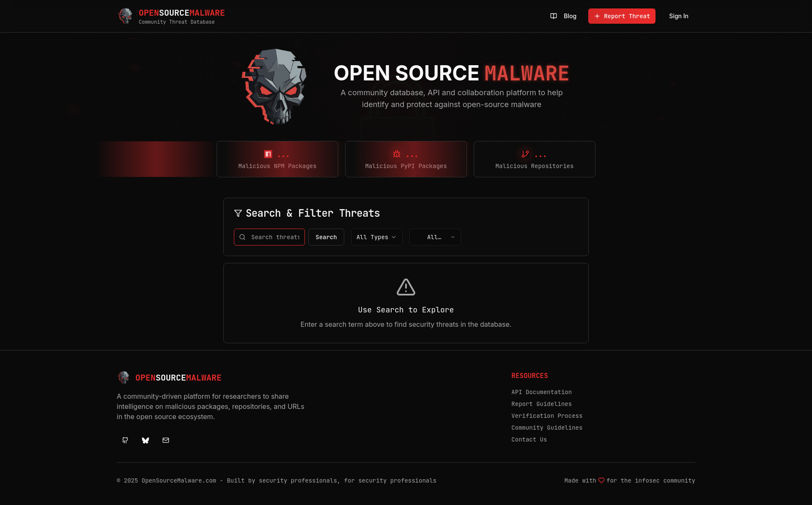Open the Blog menu item
The height and width of the screenshot is (505, 812).
point(570,16)
